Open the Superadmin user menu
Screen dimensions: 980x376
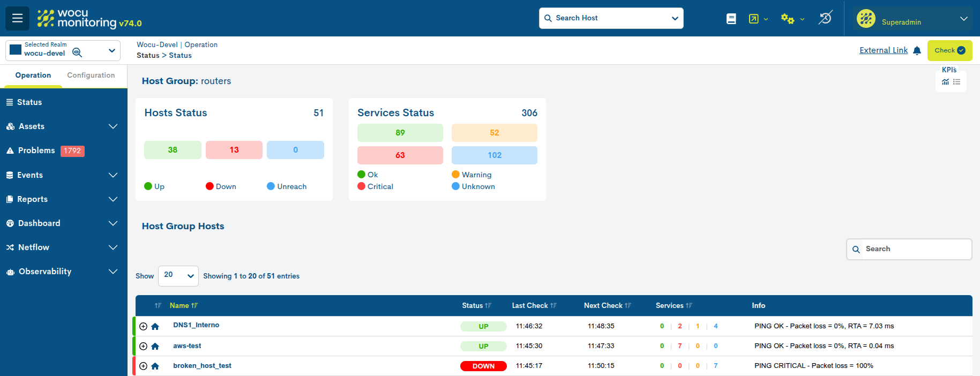[x=912, y=19]
